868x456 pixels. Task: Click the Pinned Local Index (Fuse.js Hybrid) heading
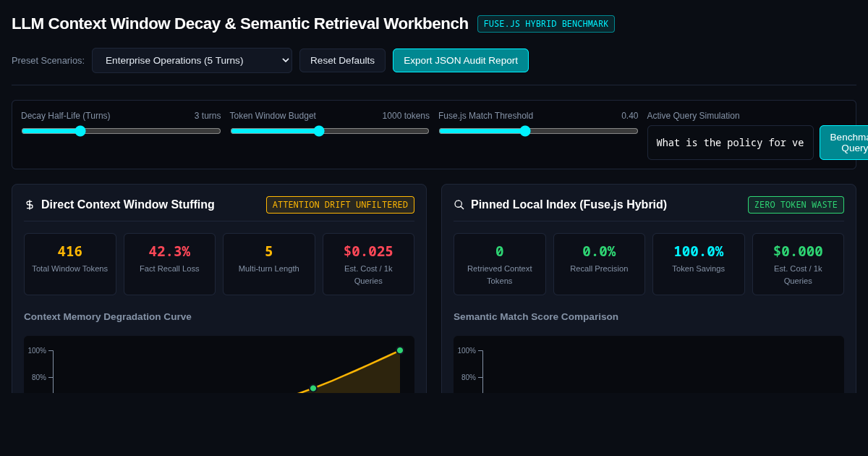569,205
